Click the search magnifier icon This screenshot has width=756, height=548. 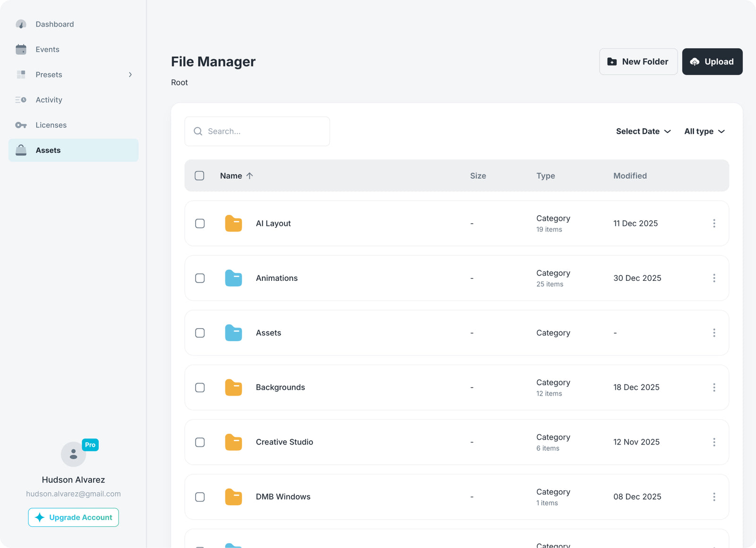[198, 131]
